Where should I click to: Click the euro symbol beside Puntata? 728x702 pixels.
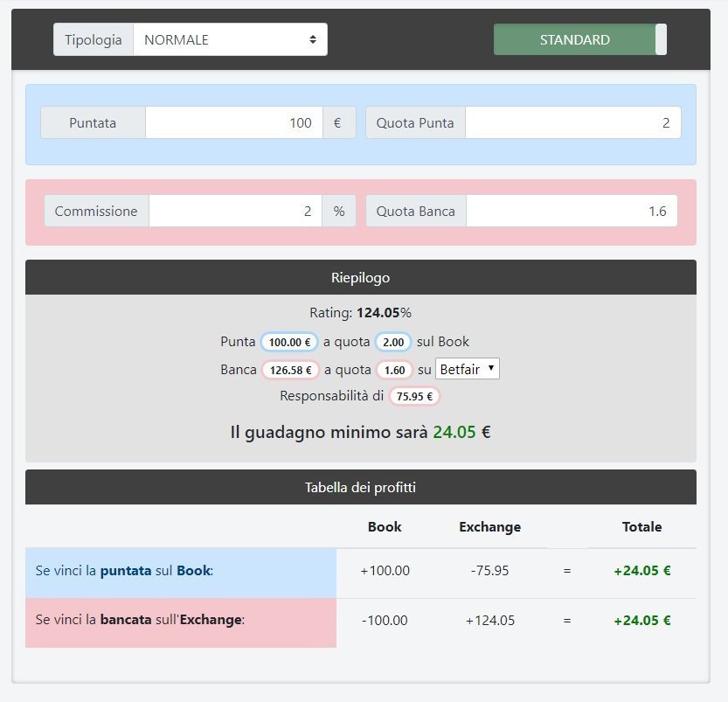pos(338,122)
